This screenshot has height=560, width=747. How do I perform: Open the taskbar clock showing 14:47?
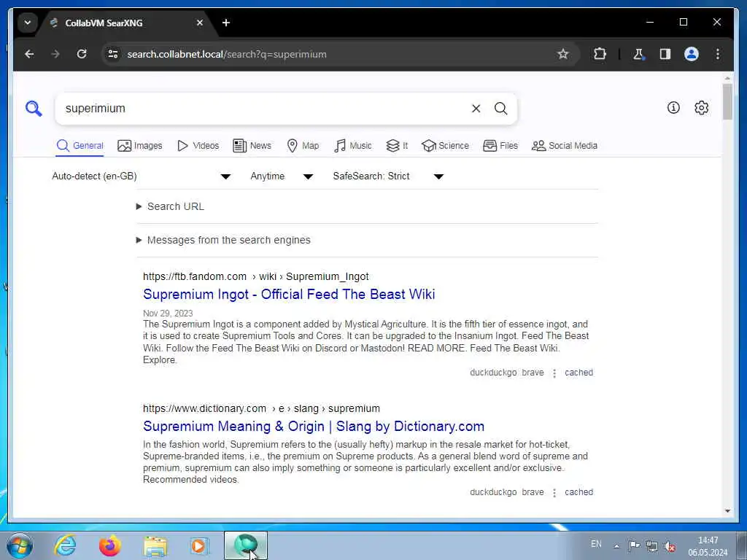point(708,546)
